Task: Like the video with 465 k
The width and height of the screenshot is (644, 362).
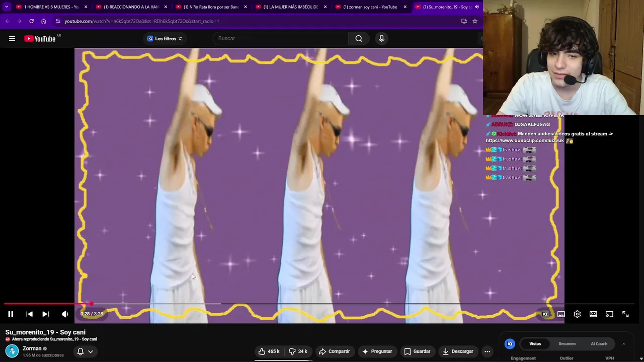Action: tap(269, 351)
